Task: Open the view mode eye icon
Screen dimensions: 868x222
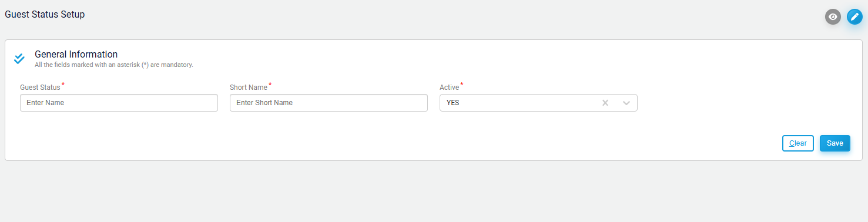Action: 833,17
